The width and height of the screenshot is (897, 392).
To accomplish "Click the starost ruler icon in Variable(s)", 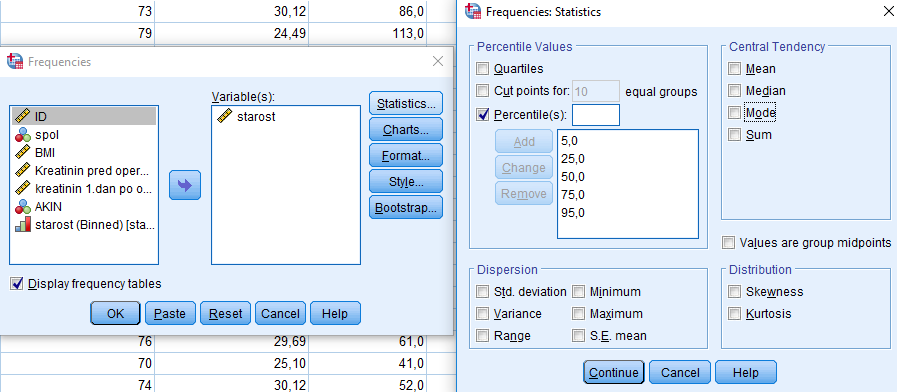I will pyautogui.click(x=224, y=116).
